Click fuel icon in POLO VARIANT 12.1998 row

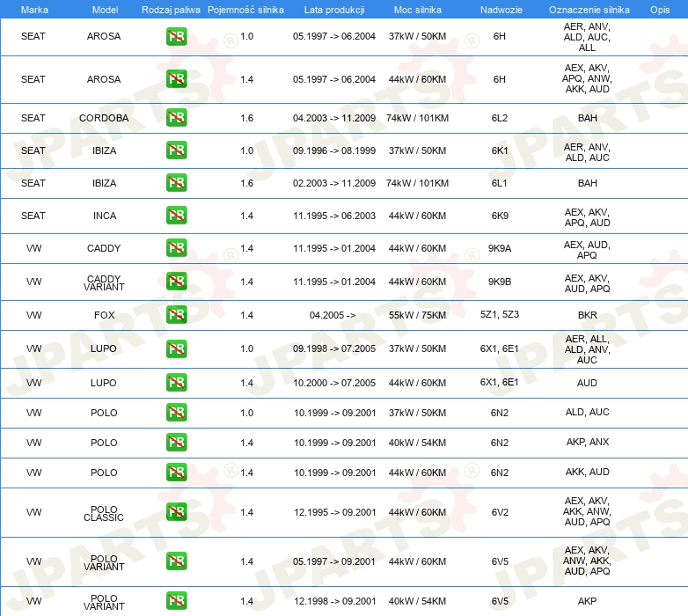click(x=176, y=601)
